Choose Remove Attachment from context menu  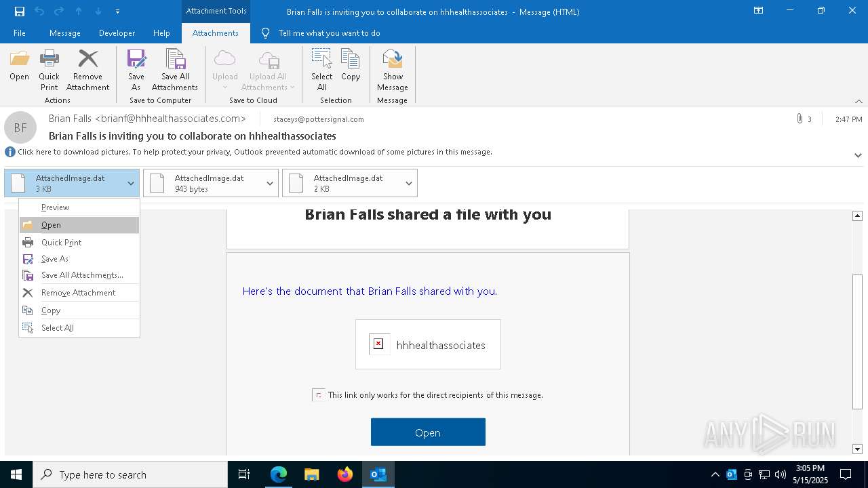pos(79,293)
